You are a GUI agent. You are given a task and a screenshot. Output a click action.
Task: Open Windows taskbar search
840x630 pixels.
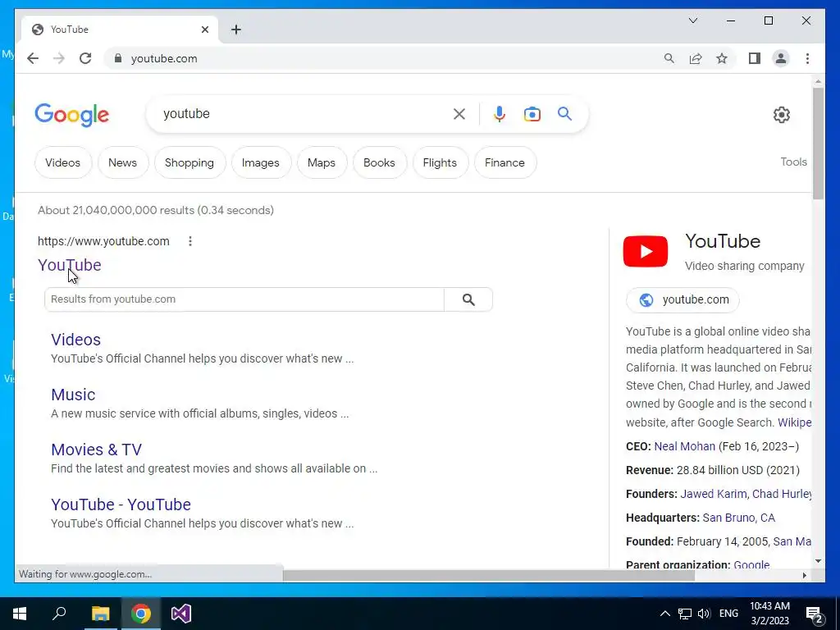point(59,614)
